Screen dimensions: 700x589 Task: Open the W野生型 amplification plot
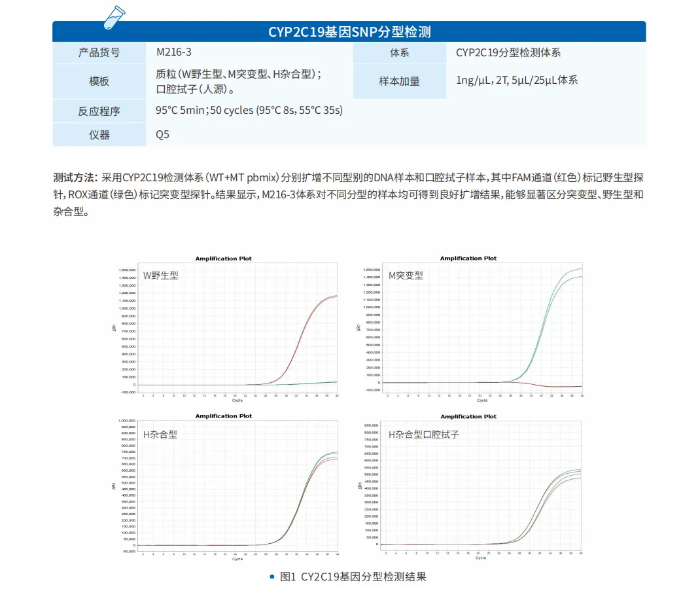224,327
